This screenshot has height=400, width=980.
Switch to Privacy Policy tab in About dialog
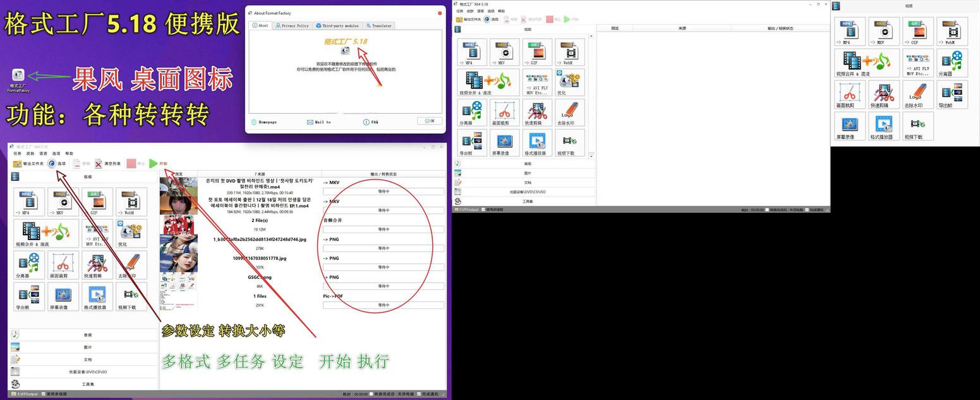(x=292, y=26)
